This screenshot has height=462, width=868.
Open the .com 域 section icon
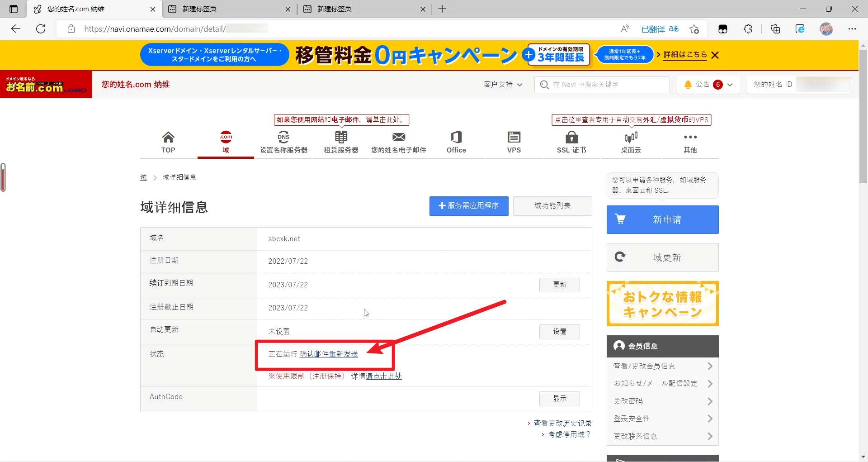click(x=226, y=138)
